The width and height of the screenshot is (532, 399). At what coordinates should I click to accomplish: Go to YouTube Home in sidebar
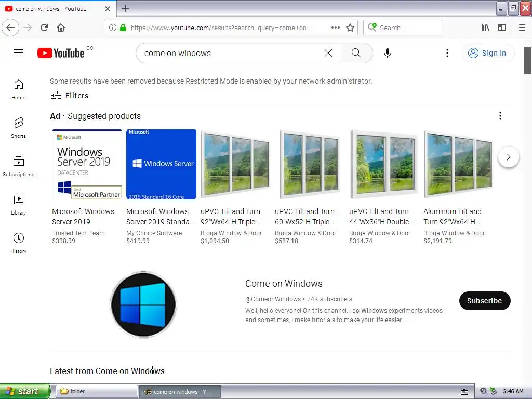point(19,89)
